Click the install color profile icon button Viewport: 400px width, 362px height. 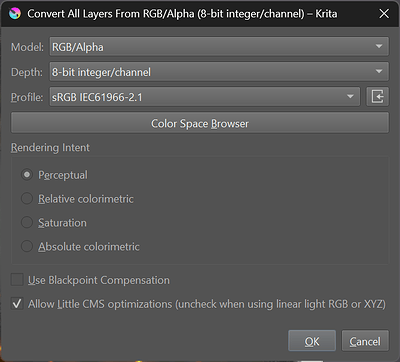click(x=377, y=97)
